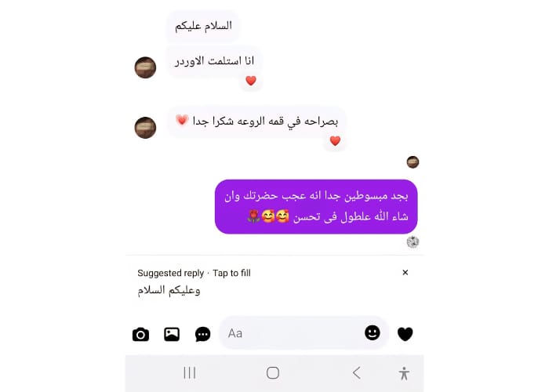The width and height of the screenshot is (549, 392).
Task: Open the sender avatar beside انا استلمت الاوردر
Action: [145, 67]
